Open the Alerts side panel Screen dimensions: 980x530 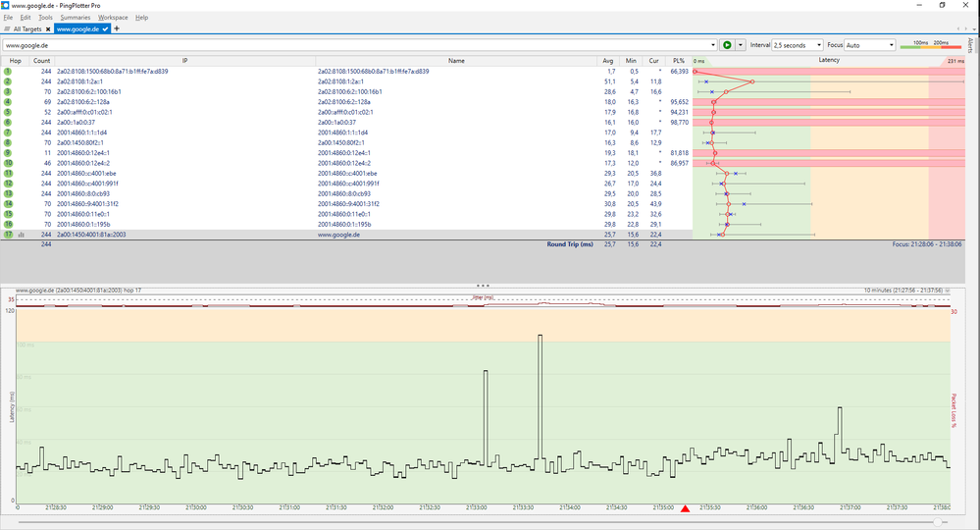click(970, 45)
